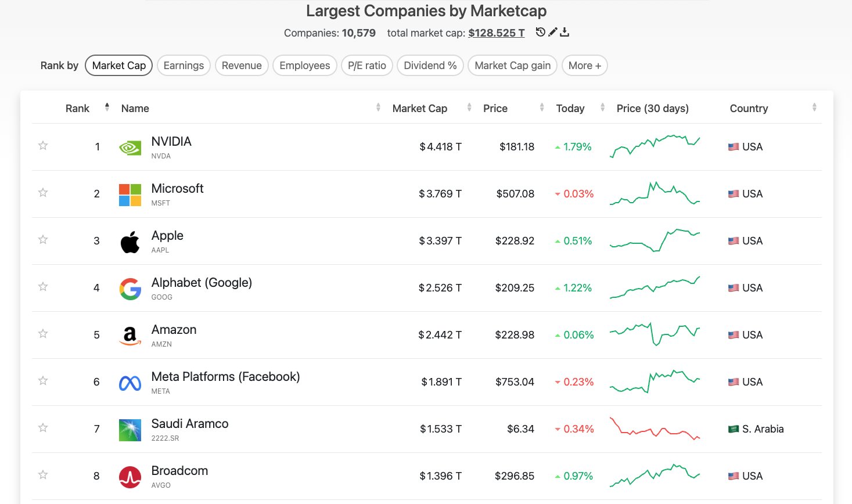Click the Apple logo icon
The width and height of the screenshot is (852, 504).
click(x=130, y=242)
